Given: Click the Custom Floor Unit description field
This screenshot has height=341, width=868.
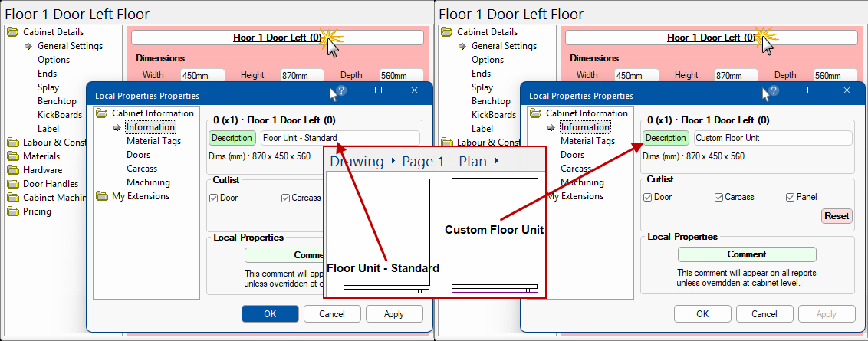Looking at the screenshot, I should 772,138.
